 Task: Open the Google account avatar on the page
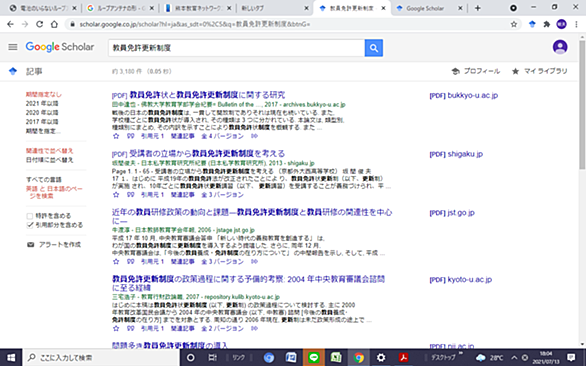coord(560,47)
